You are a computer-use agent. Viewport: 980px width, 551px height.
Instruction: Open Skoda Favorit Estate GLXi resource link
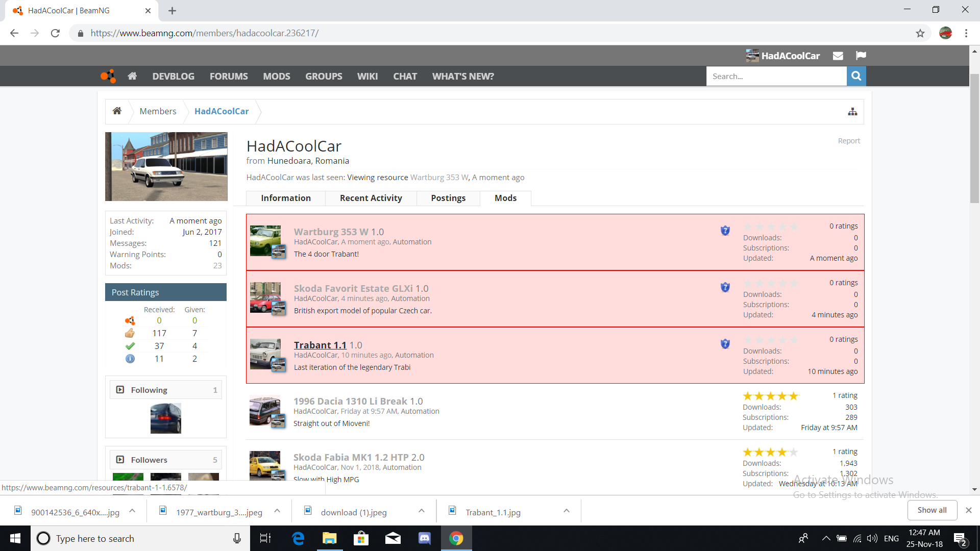pyautogui.click(x=353, y=288)
